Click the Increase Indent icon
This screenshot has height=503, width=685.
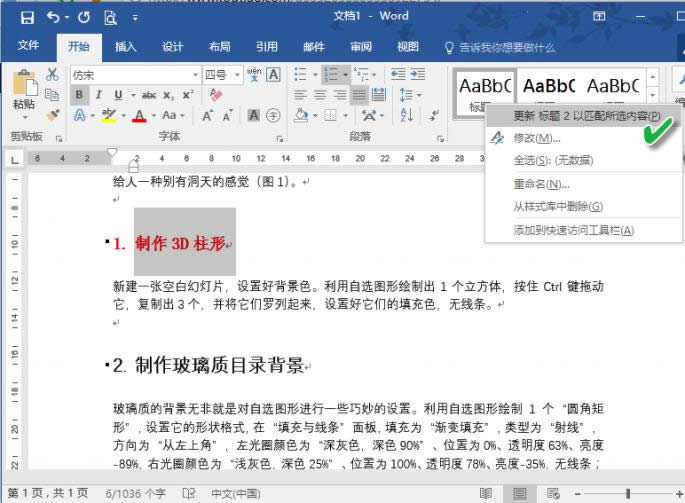[418, 75]
